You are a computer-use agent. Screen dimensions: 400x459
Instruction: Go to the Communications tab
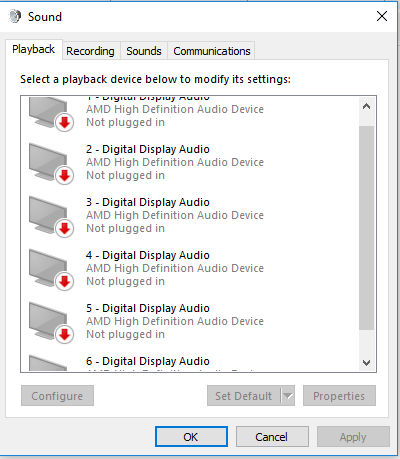point(212,51)
